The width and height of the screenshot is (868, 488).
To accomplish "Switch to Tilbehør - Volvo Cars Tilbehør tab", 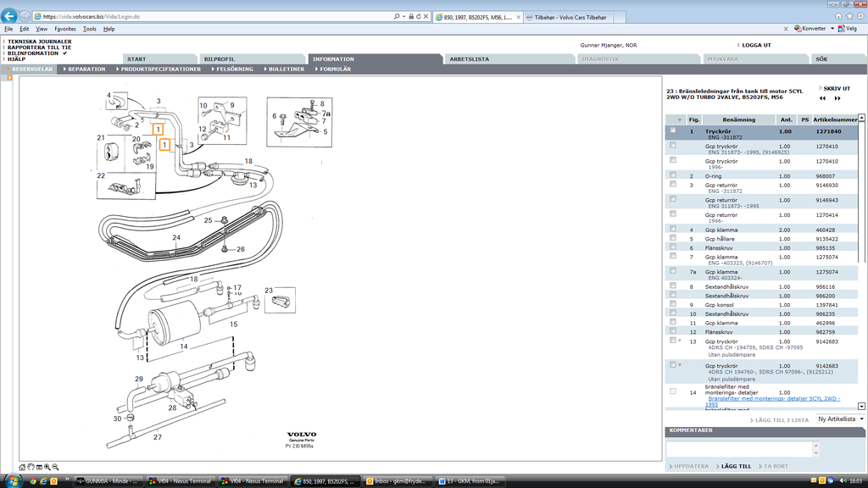I will pos(569,17).
